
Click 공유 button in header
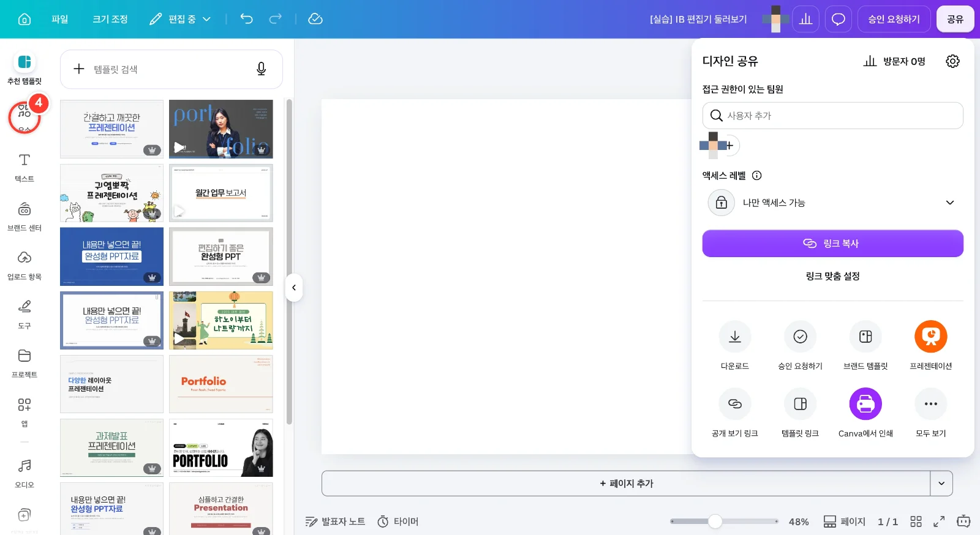click(x=956, y=19)
